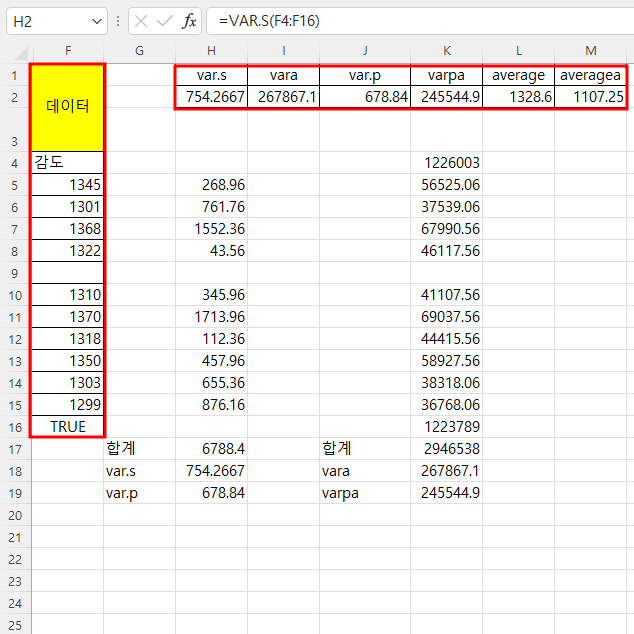Select cell J2 showing 678.84

365,97
